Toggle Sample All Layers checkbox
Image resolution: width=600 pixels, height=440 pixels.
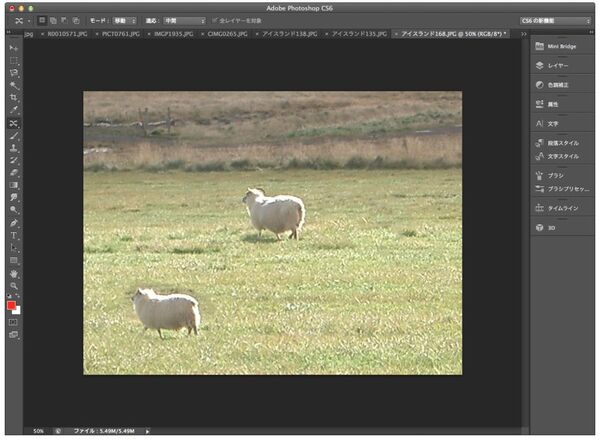click(215, 20)
